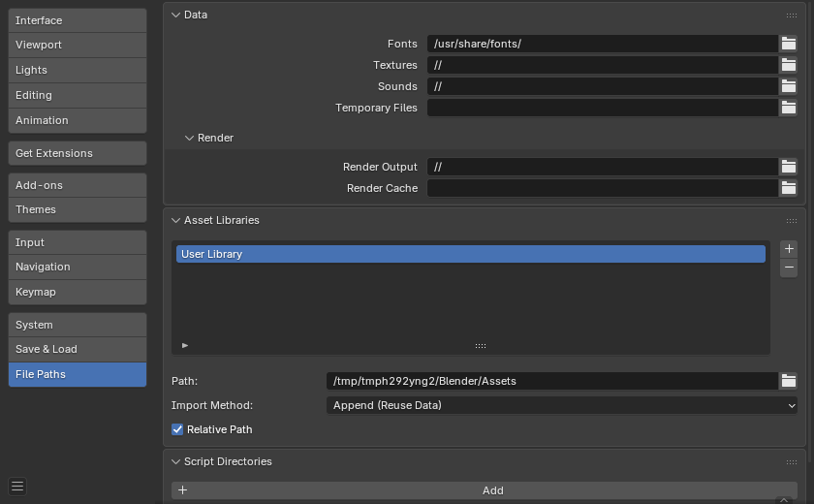Open Import Method dropdown
The width and height of the screenshot is (814, 504).
pos(562,405)
